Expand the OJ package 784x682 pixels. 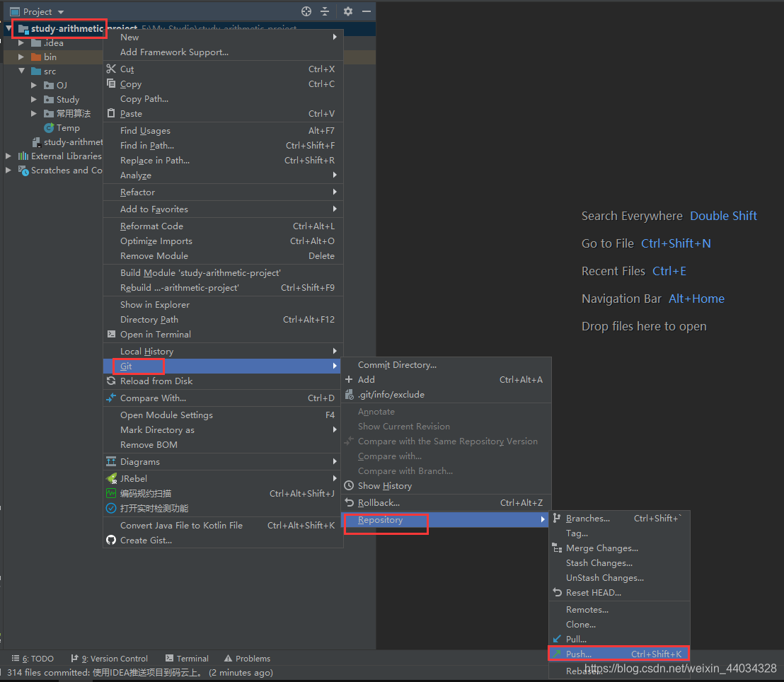(33, 86)
